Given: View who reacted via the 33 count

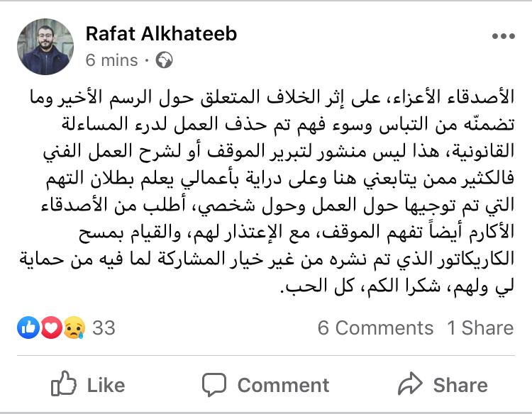Looking at the screenshot, I should [x=104, y=328].
